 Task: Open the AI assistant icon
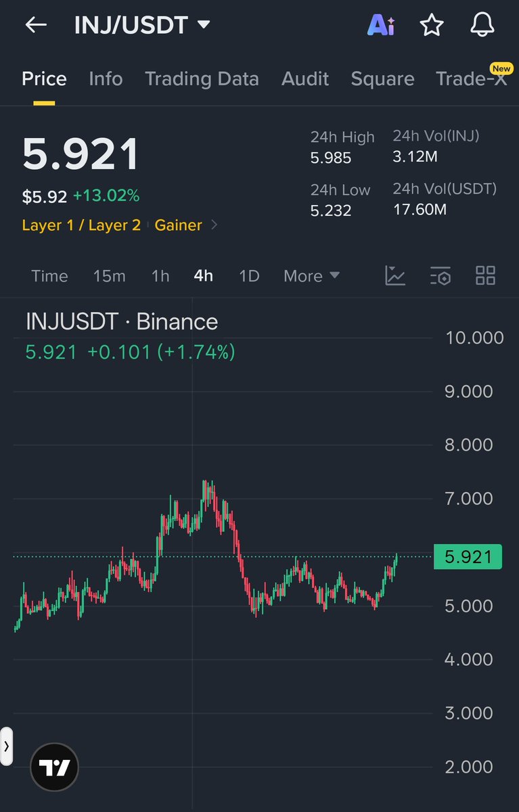point(381,25)
